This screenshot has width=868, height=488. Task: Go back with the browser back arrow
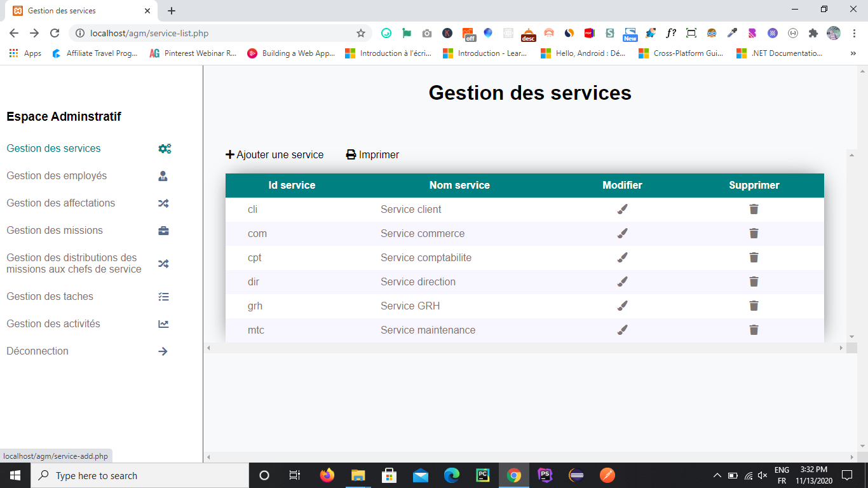(x=14, y=33)
